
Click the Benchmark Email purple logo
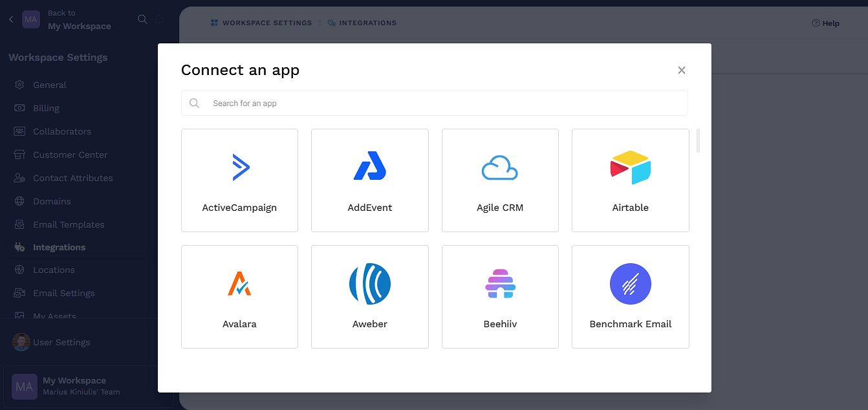point(631,284)
